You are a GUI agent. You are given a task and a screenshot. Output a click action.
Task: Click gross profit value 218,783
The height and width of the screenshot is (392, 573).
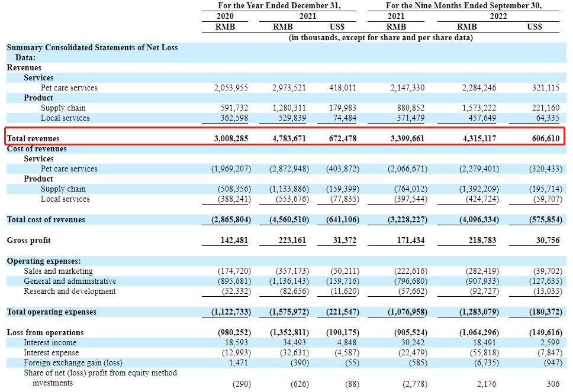482,240
